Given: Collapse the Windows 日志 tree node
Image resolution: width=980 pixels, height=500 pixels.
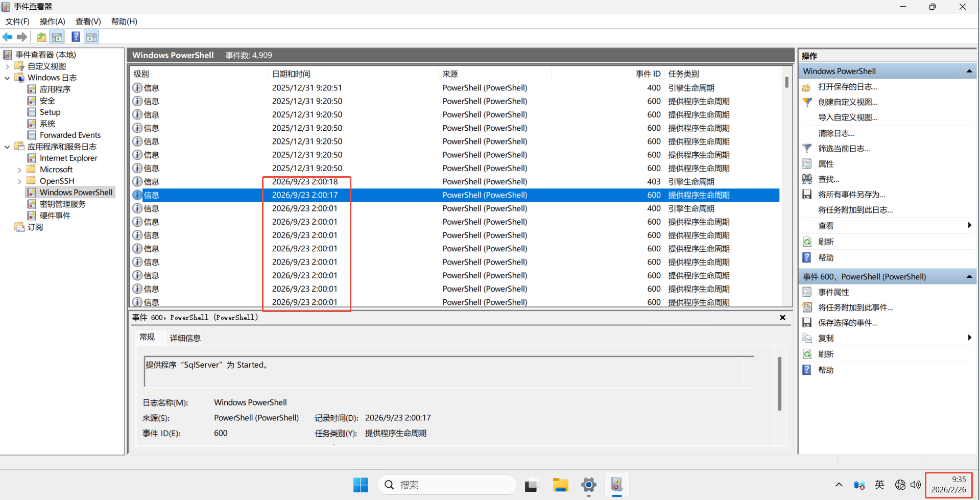Looking at the screenshot, I should point(7,78).
